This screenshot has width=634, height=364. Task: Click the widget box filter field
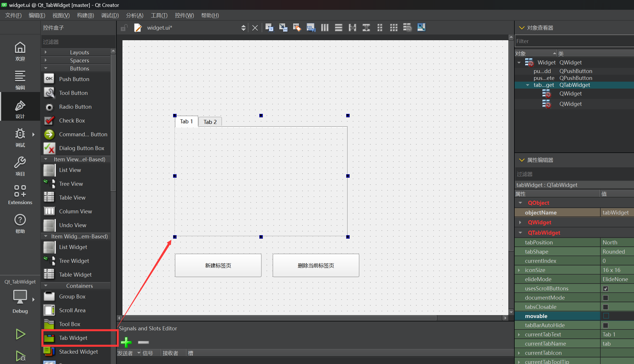pyautogui.click(x=78, y=42)
